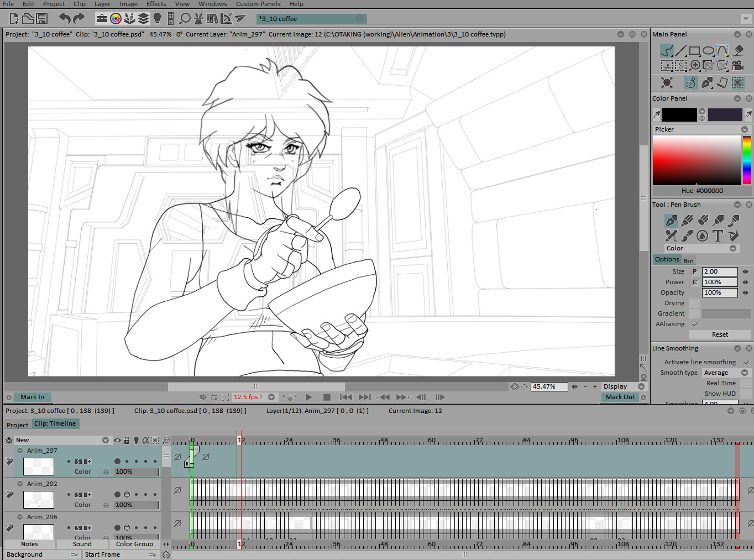Switch to the Bin tab
This screenshot has width=754, height=560.
point(689,260)
